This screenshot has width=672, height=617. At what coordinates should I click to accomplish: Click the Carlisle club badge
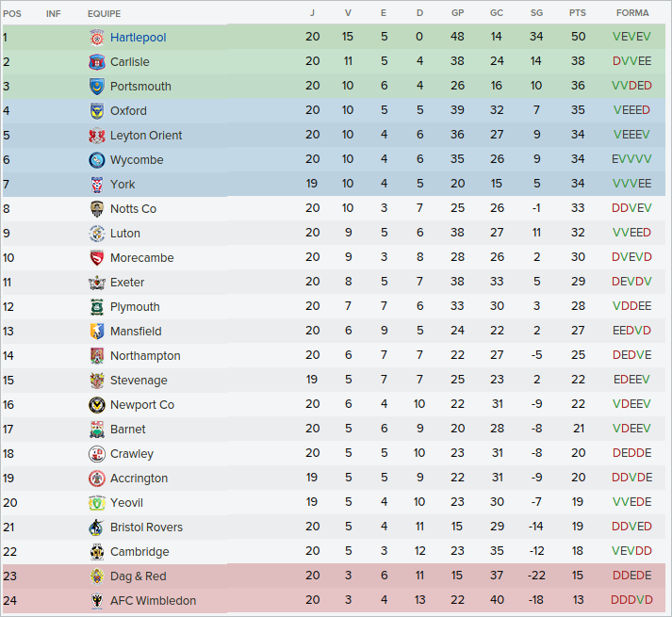[x=96, y=62]
